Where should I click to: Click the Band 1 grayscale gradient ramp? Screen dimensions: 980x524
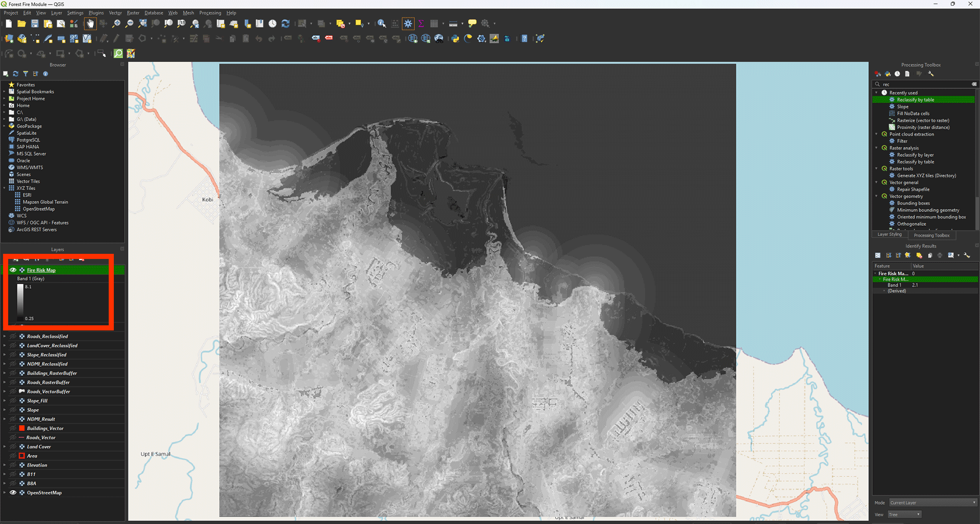point(20,302)
